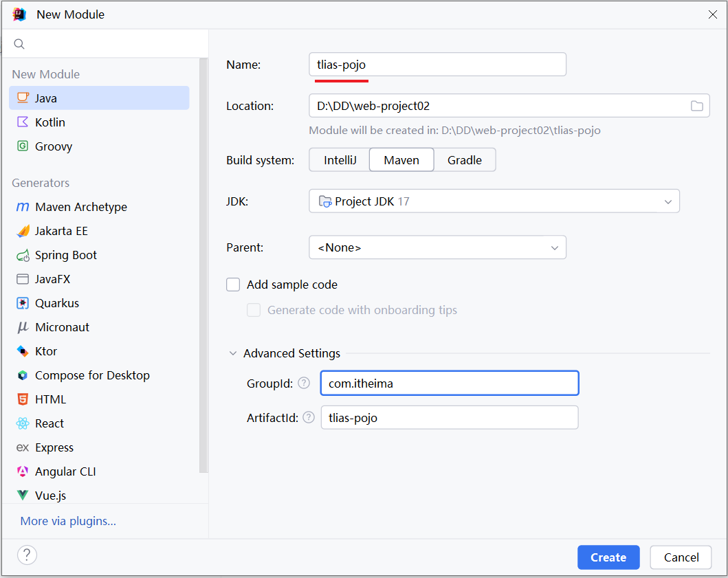
Task: Click the Angular CLI icon
Action: point(23,471)
